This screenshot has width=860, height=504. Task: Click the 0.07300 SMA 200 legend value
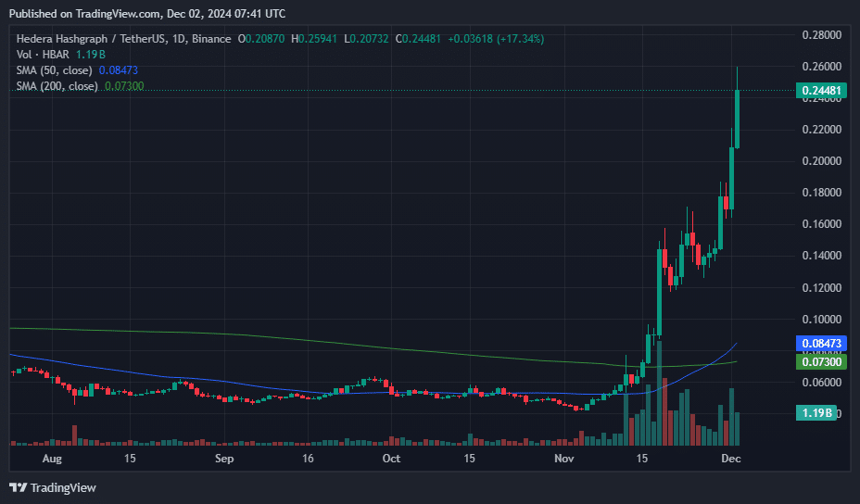coord(124,86)
